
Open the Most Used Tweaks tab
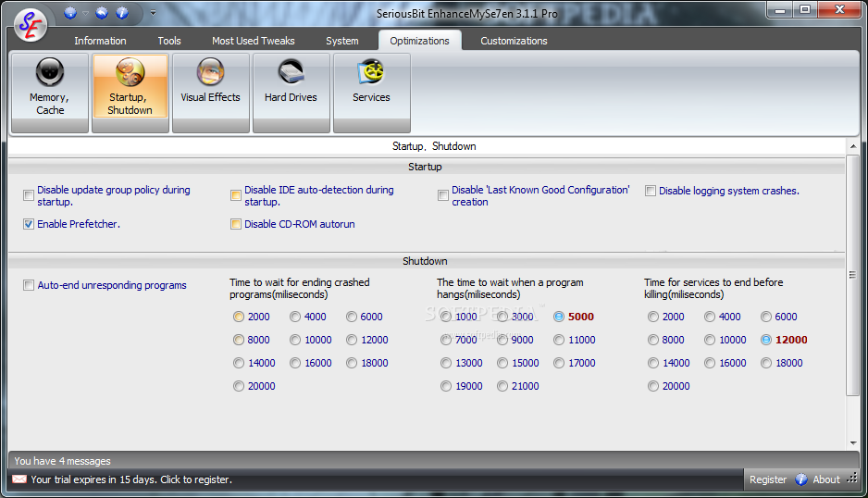253,41
